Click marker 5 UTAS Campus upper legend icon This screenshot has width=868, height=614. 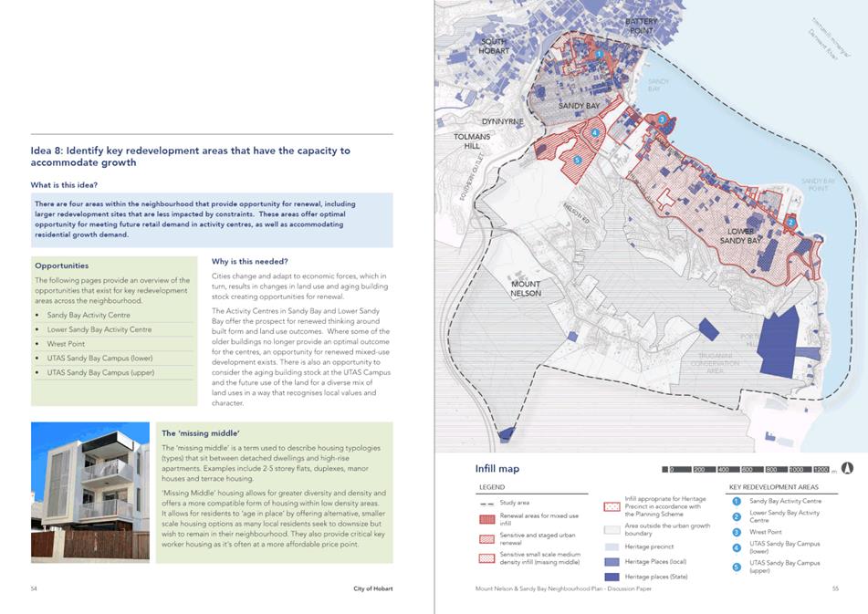point(737,567)
